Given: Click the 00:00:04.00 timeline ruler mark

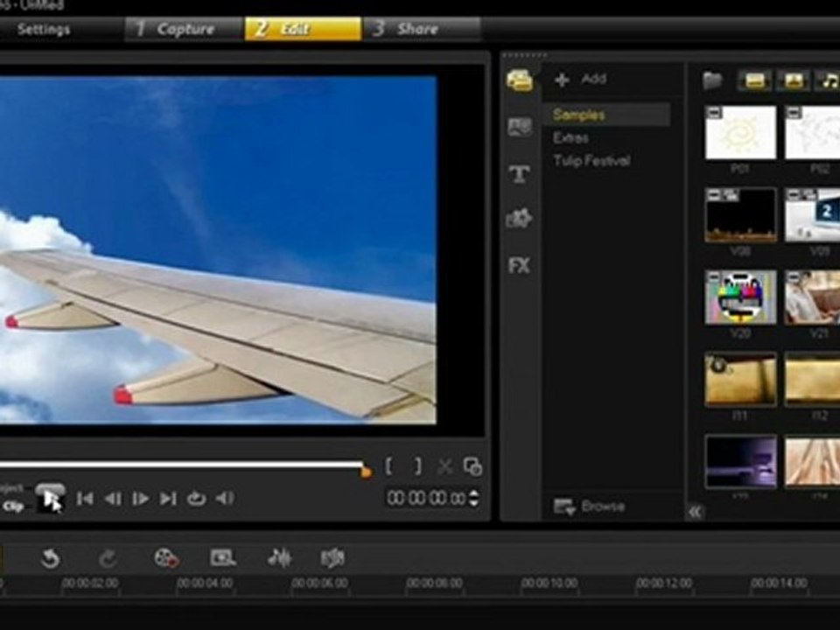Looking at the screenshot, I should (205, 583).
